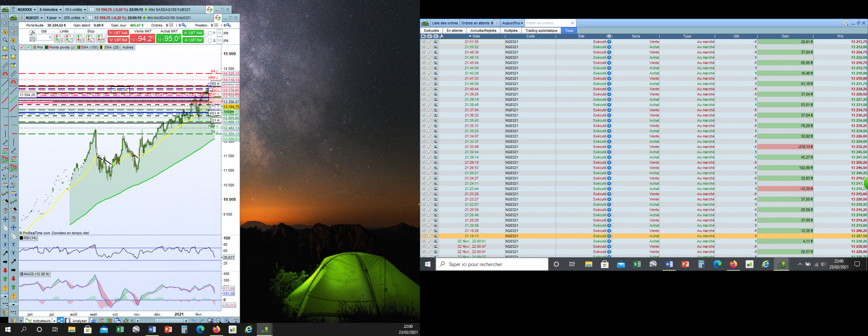Click the info icon before the NQ0321 price
The height and width of the screenshot is (336, 868).
90,18
